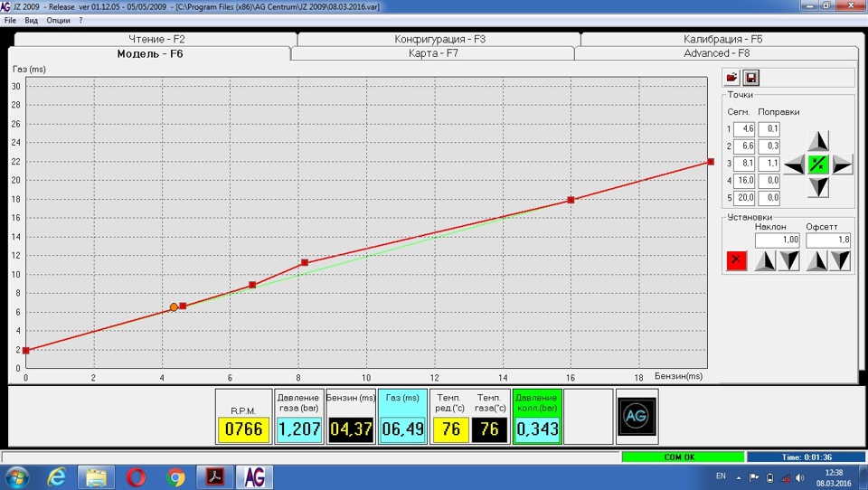Click the Офсетт value field 1,8
868x490 pixels.
[828, 240]
